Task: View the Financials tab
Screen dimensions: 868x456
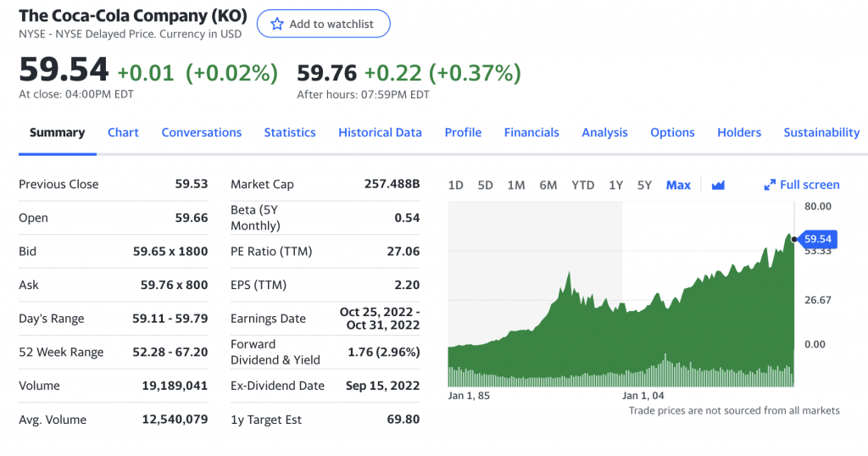Action: click(531, 132)
